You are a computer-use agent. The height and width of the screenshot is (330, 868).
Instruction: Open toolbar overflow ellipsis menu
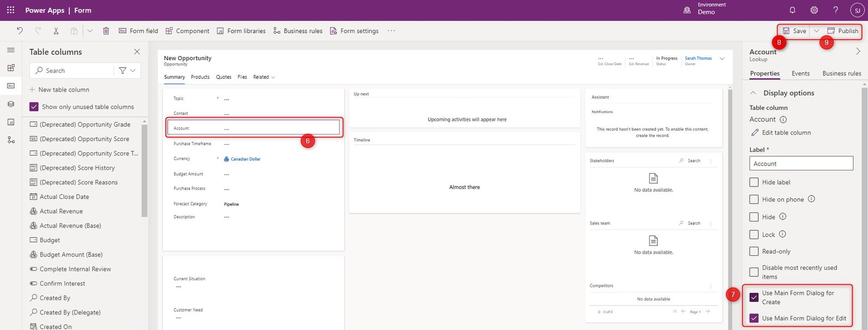coord(391,31)
